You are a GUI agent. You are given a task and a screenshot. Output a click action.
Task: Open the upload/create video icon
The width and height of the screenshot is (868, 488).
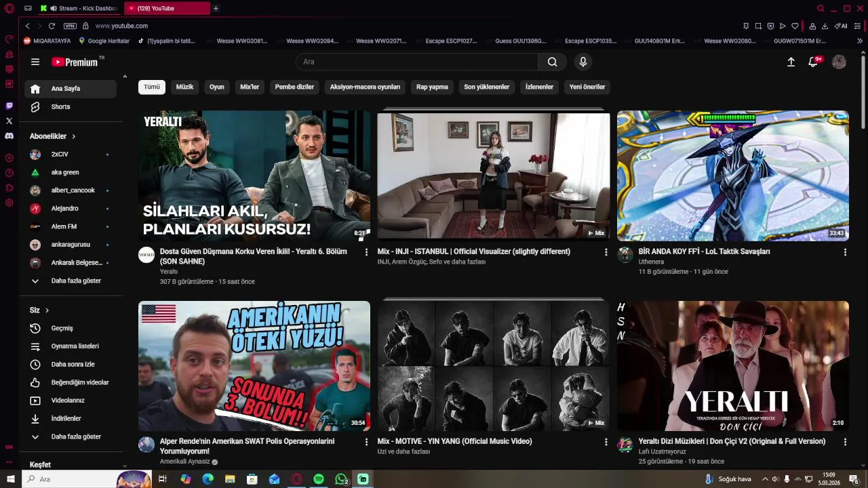point(791,62)
